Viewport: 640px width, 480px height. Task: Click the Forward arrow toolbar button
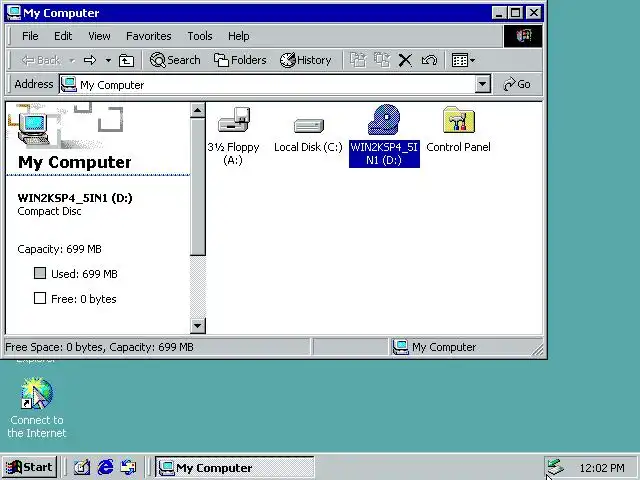[90, 60]
